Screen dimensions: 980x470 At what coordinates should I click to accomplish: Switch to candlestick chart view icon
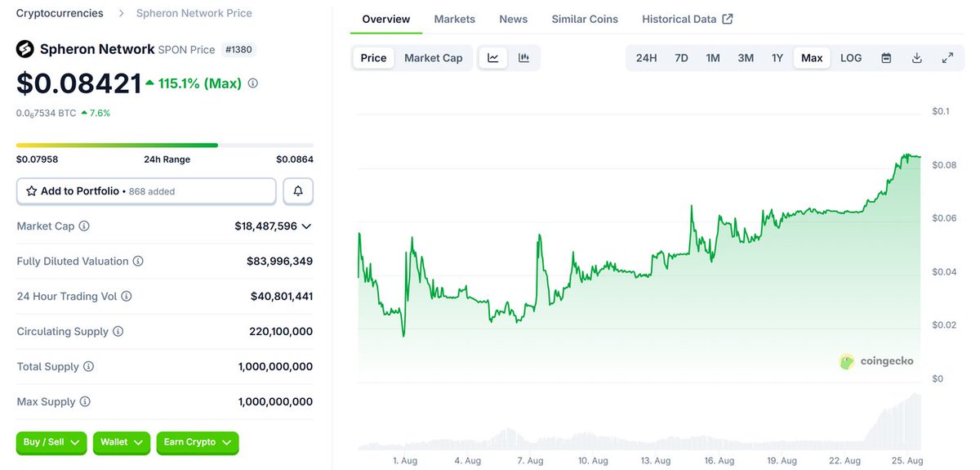click(523, 58)
